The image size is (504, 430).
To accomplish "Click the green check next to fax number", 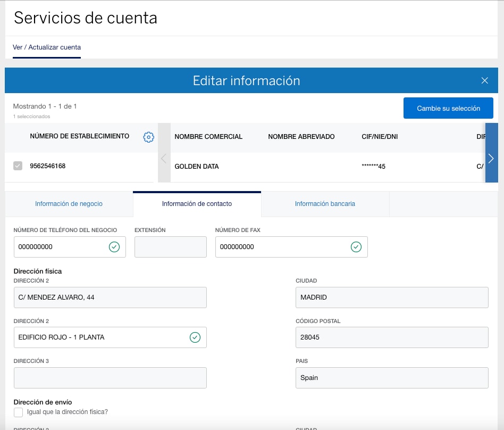I will click(x=356, y=246).
